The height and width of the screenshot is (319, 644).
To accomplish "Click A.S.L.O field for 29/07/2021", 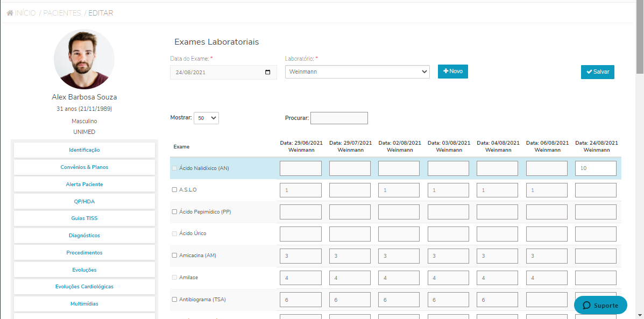I will pyautogui.click(x=350, y=190).
